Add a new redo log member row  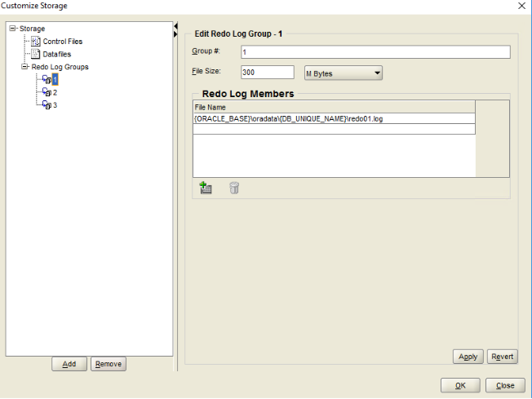click(206, 188)
